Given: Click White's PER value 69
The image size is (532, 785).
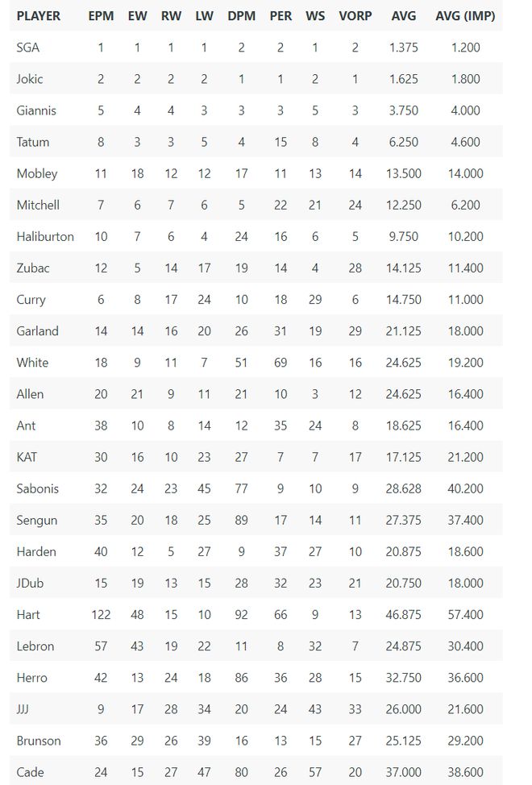Looking at the screenshot, I should point(281,363).
